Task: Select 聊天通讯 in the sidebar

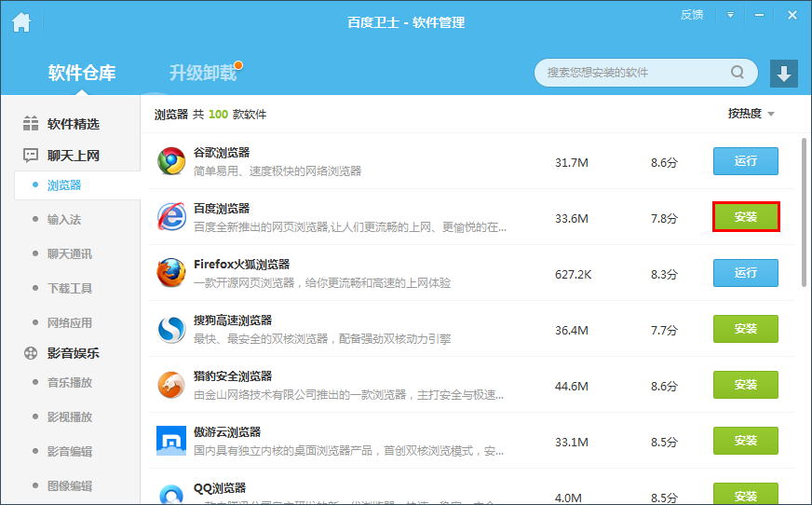Action: (x=70, y=253)
